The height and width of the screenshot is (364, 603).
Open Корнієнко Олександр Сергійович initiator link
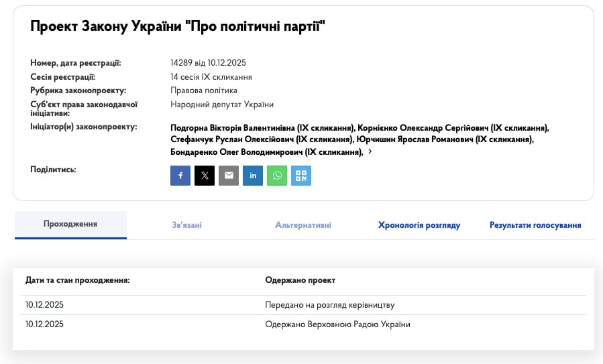[453, 127]
